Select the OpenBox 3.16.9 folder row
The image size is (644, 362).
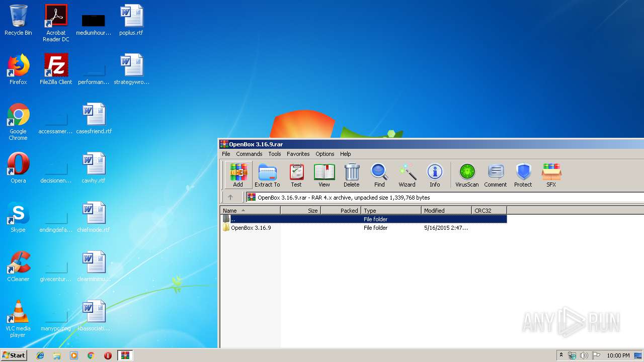[364, 228]
